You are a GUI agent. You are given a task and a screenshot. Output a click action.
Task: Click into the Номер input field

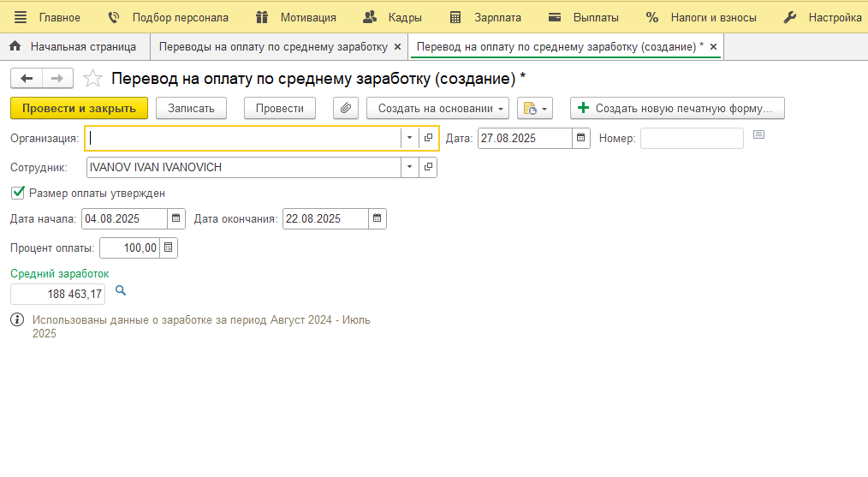tap(692, 138)
